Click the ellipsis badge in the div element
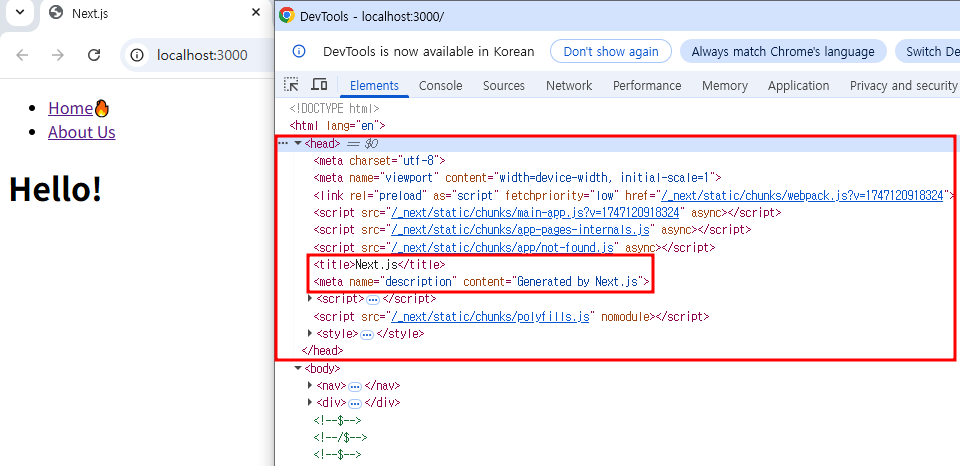Viewport: 960px width, 466px height. pos(355,404)
